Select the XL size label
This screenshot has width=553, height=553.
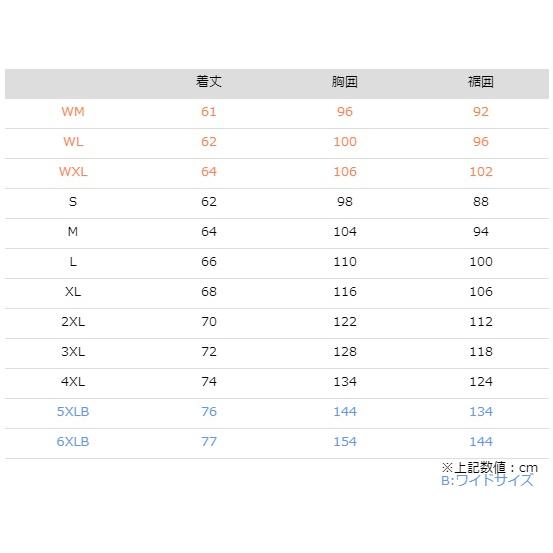(73, 292)
